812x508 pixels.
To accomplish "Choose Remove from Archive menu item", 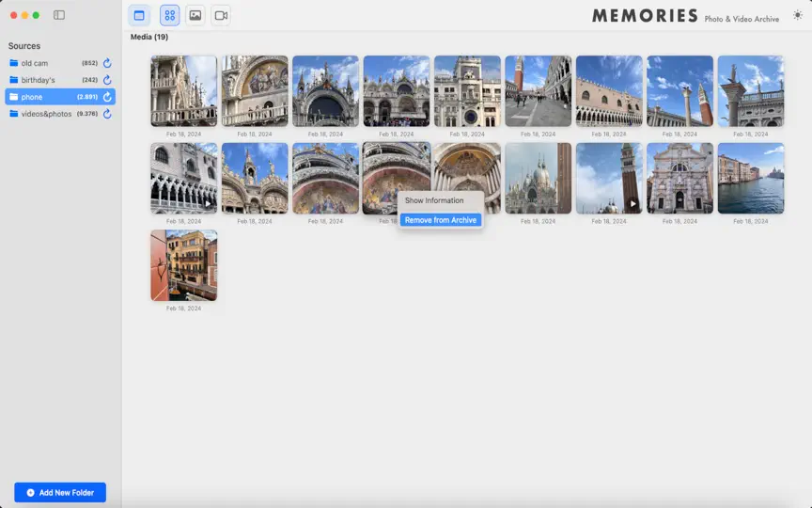I will click(440, 220).
